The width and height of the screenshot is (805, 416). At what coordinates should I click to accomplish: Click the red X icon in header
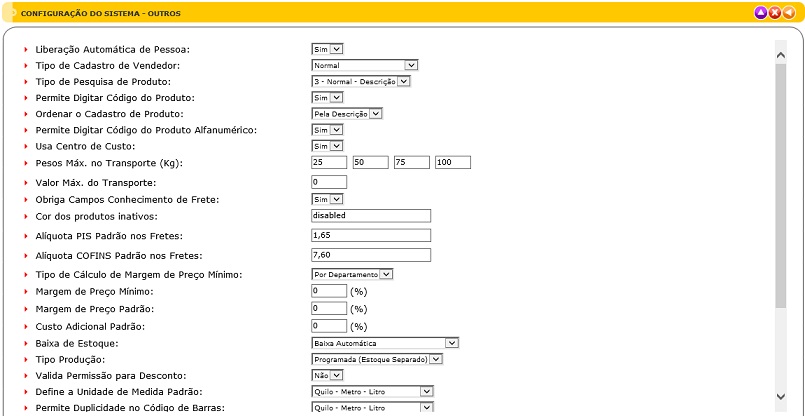coord(775,12)
